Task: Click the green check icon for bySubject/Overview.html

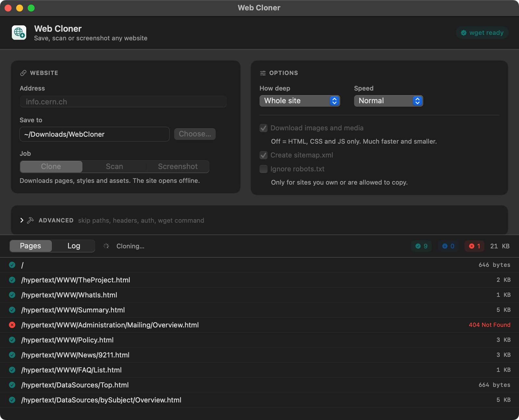Action: click(12, 400)
